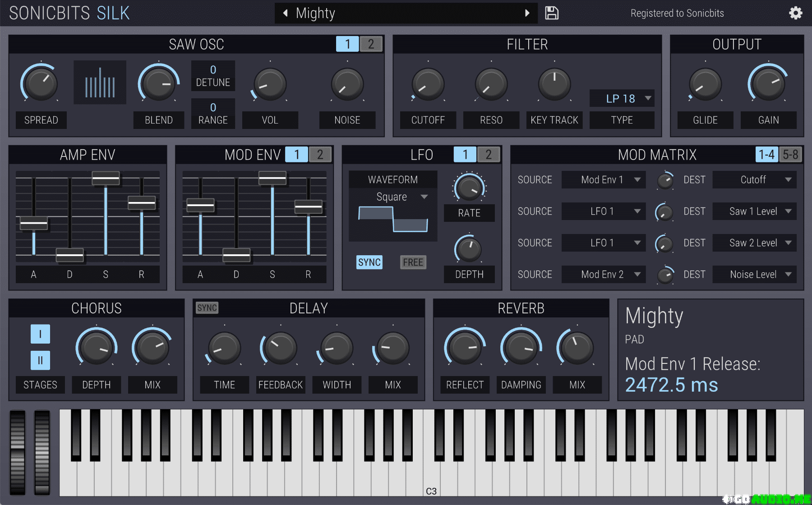This screenshot has width=812, height=505.
Task: Click the preset name Mighty in the browser
Action: (315, 13)
